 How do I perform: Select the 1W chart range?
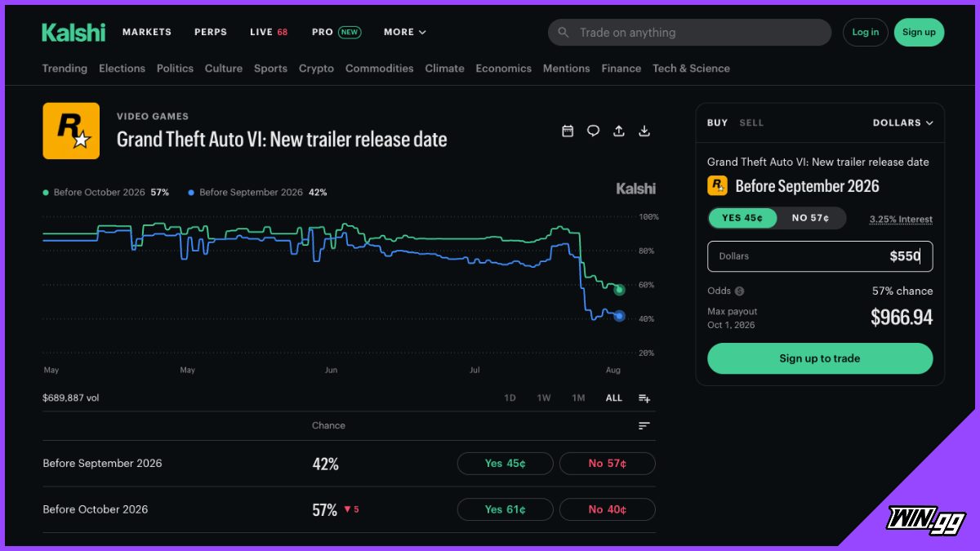click(544, 398)
